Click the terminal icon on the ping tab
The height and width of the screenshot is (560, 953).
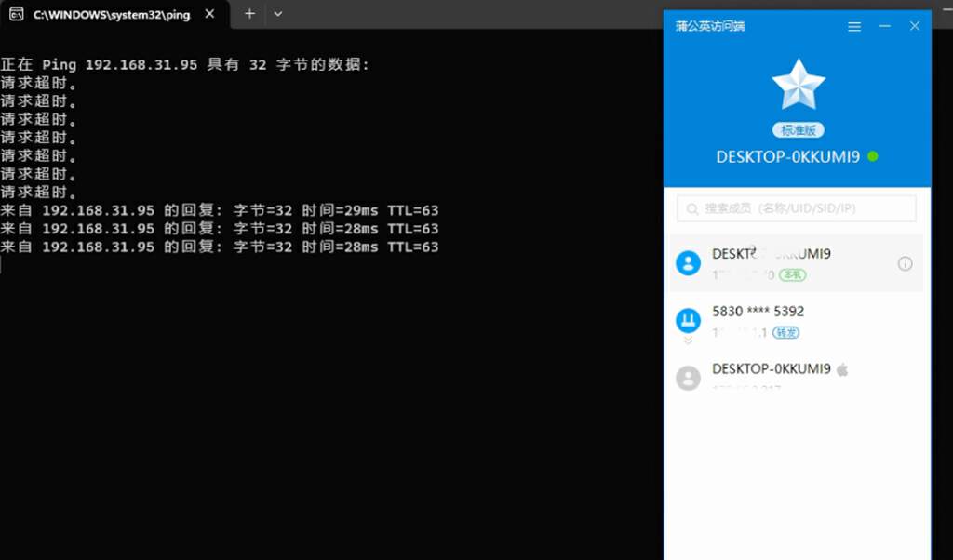[15, 14]
